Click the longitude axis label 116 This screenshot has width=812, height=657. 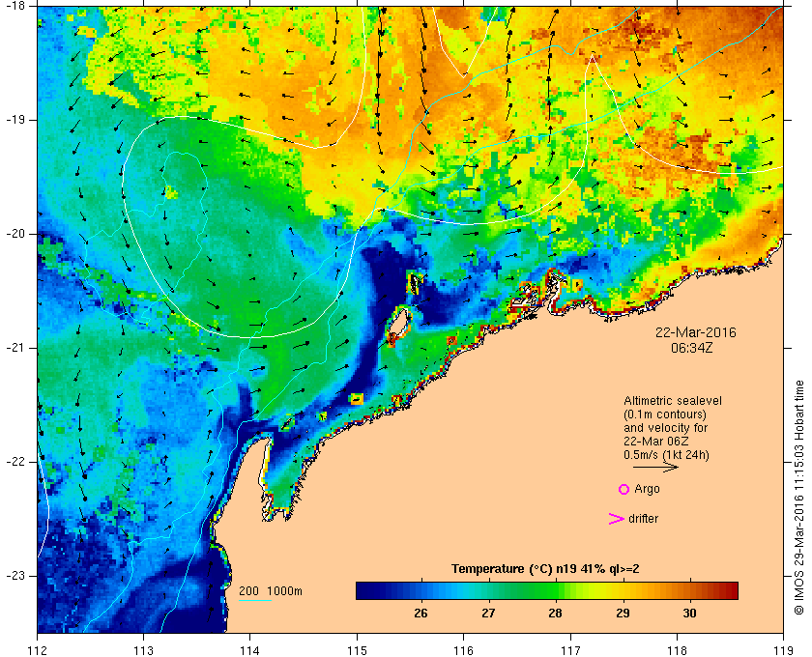pos(463,650)
